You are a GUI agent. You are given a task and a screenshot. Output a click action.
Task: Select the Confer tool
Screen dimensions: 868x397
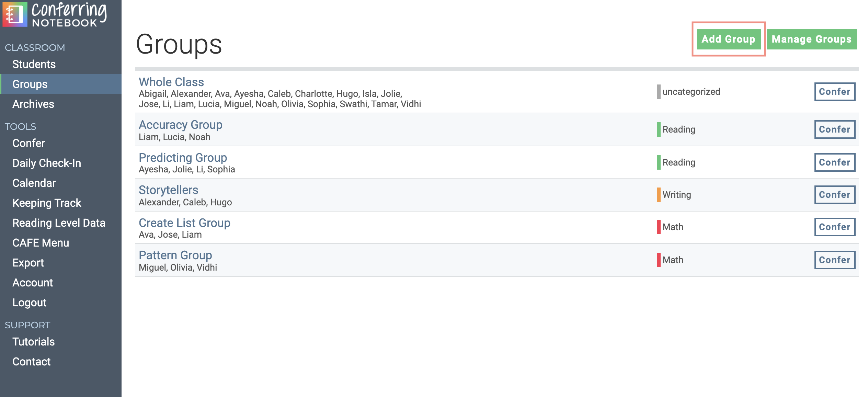(29, 143)
